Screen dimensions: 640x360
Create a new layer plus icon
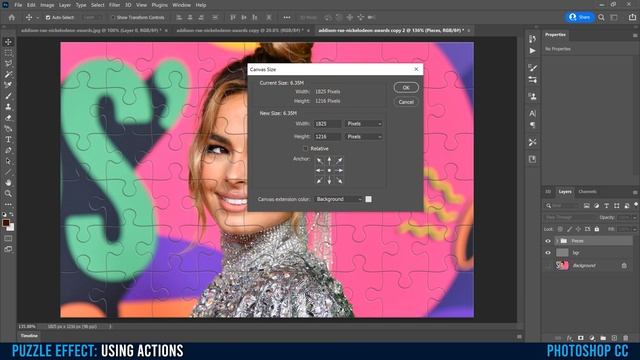click(614, 338)
